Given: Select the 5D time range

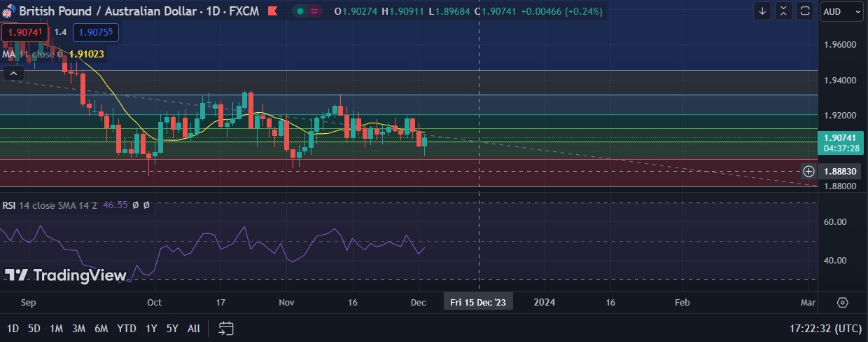Looking at the screenshot, I should point(34,328).
